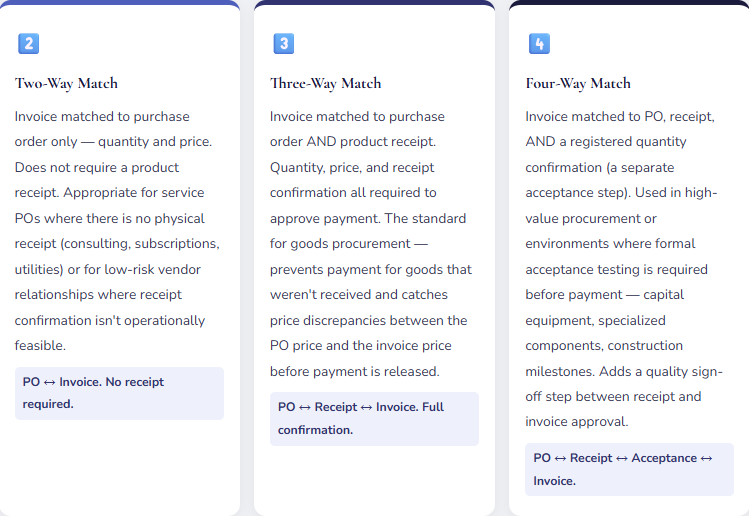Select the Two-Way Match heading
Screen dimensions: 749x516
(x=66, y=83)
